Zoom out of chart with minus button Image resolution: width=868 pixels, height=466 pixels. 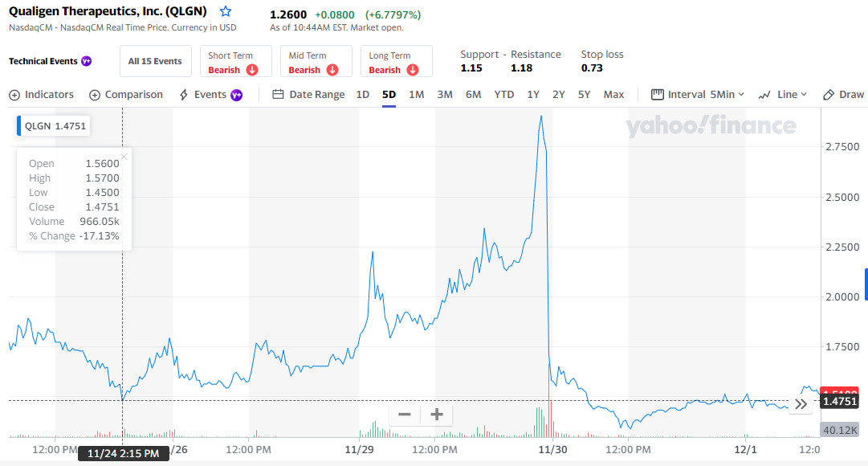[x=405, y=415]
